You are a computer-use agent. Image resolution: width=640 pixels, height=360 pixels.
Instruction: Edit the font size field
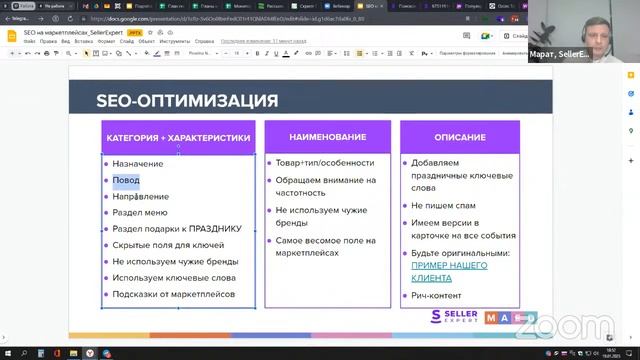coord(236,53)
